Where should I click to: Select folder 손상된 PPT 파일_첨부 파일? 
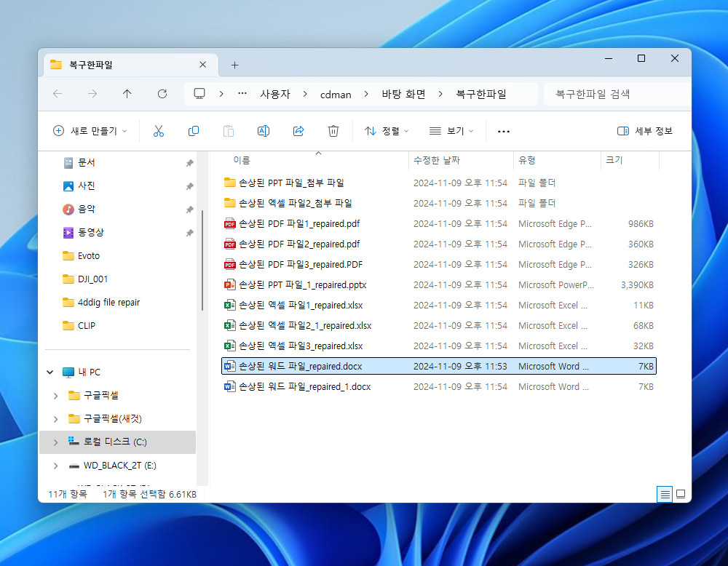439,183
